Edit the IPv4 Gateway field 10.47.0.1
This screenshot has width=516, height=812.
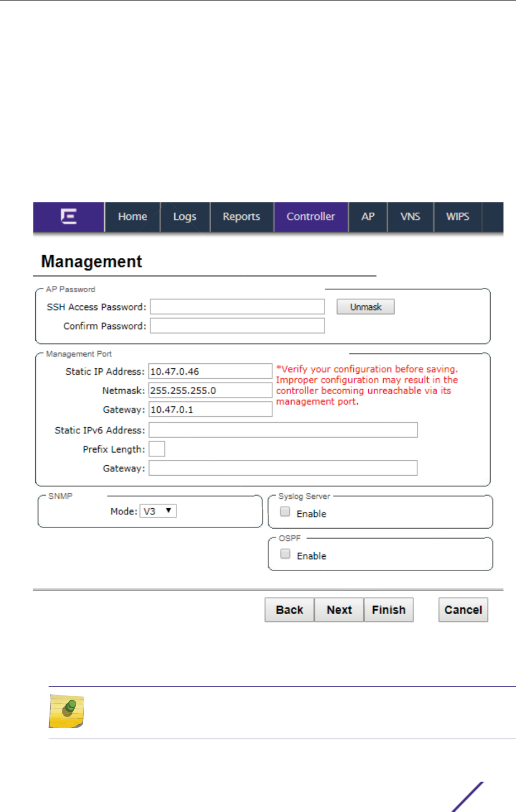point(211,409)
